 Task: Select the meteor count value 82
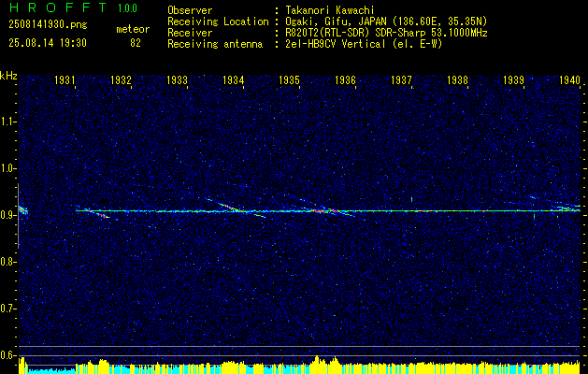136,43
